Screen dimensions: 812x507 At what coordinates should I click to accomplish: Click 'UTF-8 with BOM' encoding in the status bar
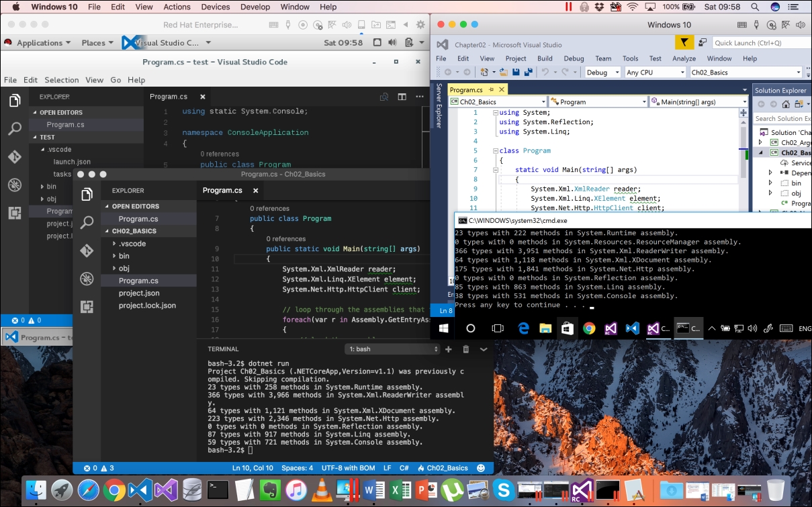coord(347,468)
